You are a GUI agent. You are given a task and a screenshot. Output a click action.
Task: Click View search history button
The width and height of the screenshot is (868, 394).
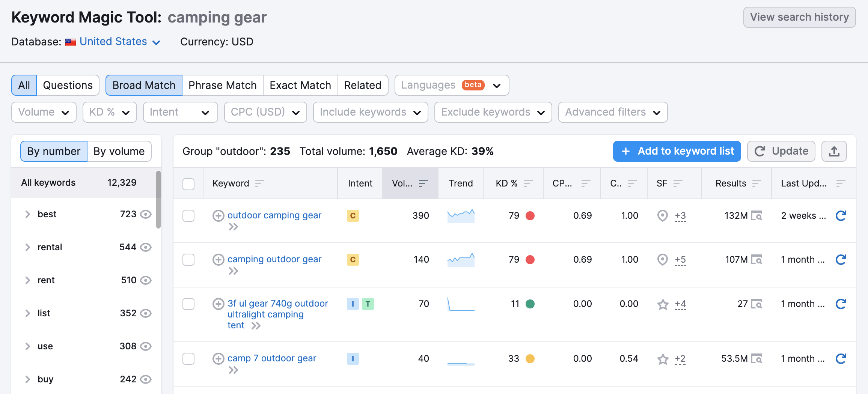(x=799, y=17)
